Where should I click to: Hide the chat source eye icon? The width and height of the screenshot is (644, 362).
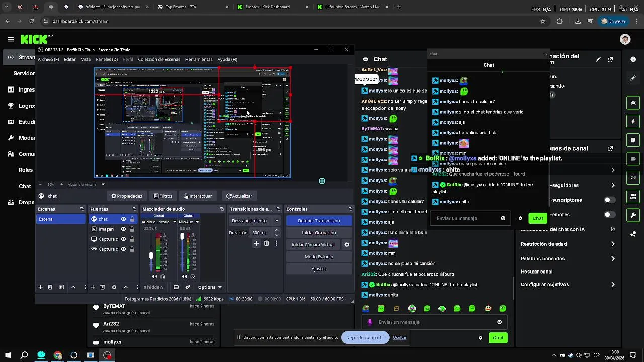(x=123, y=219)
